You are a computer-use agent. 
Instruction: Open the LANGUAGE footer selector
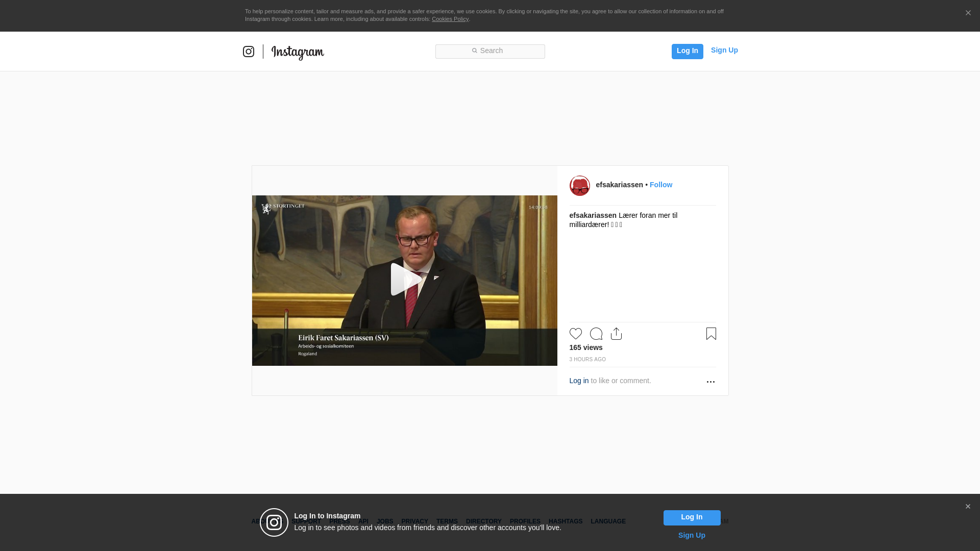[608, 521]
